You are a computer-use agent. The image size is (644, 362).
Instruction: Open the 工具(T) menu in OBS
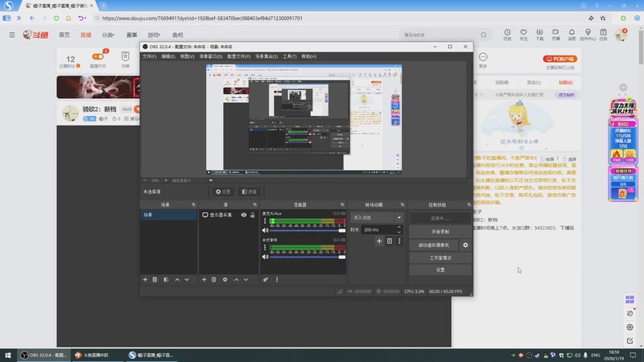pyautogui.click(x=290, y=56)
